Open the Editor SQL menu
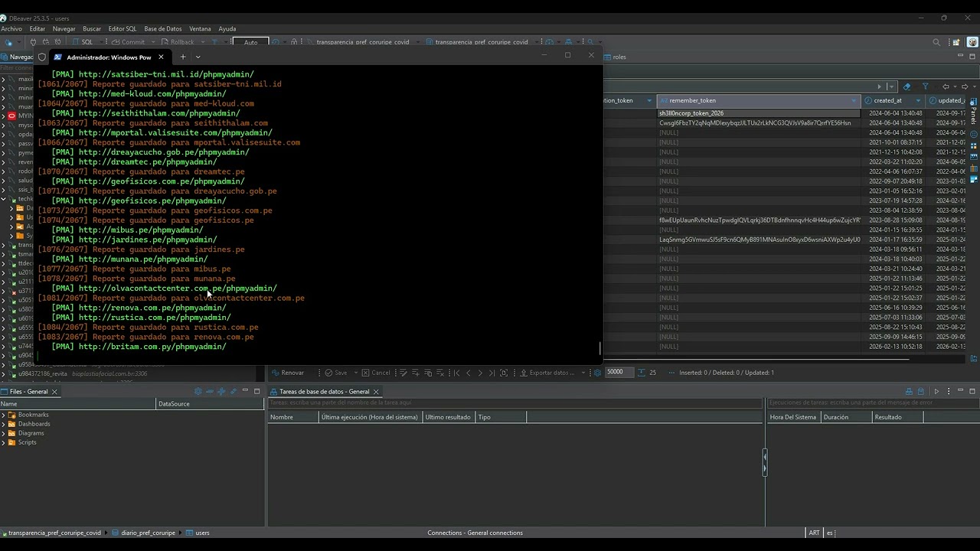 tap(122, 29)
